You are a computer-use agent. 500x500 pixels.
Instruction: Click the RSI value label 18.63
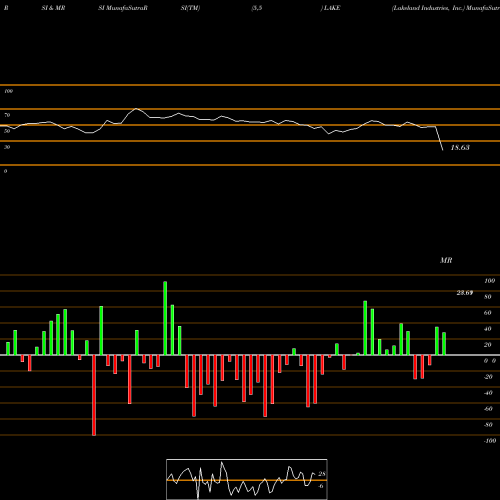pos(460,148)
